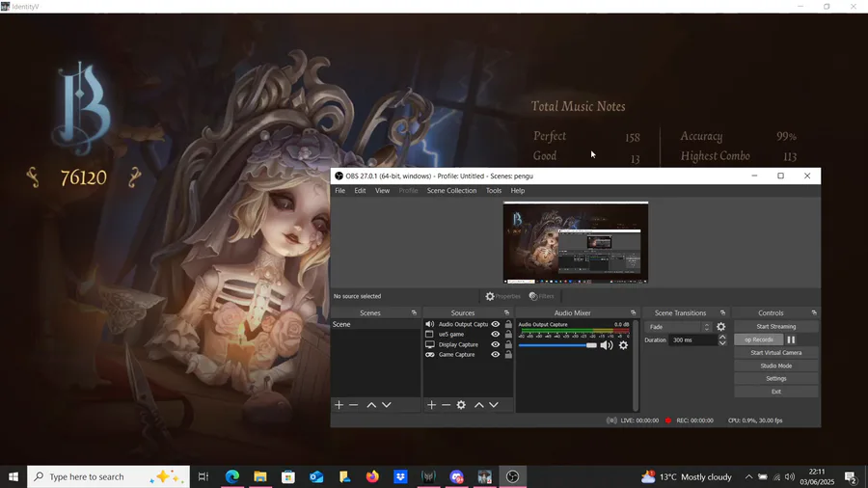Increase the transition duration with up arrow
Screen dimensions: 868x488
pyautogui.click(x=721, y=337)
